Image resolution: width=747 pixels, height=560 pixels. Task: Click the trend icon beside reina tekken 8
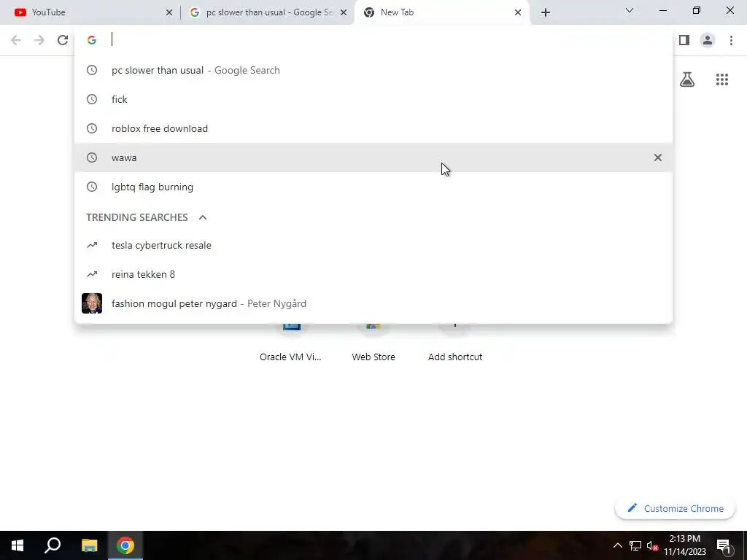pyautogui.click(x=92, y=274)
